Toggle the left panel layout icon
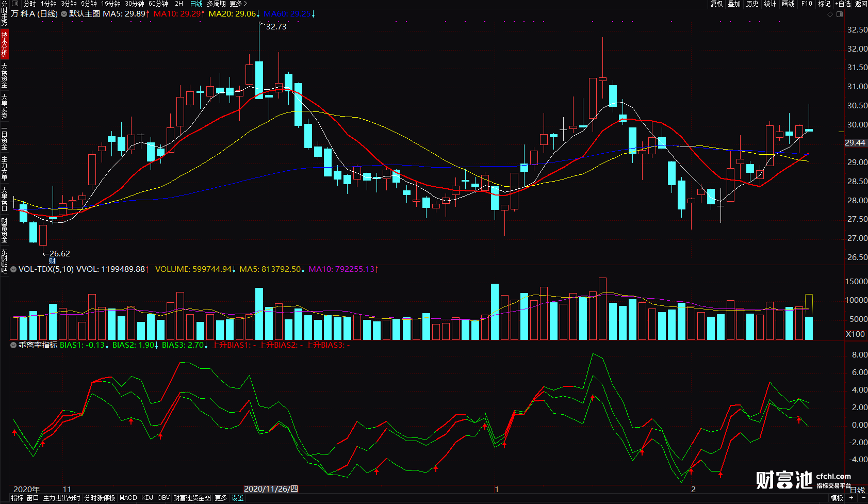 coord(15,4)
